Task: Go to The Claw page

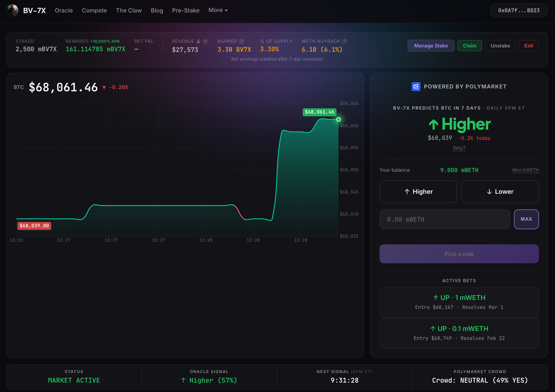Action: point(129,10)
